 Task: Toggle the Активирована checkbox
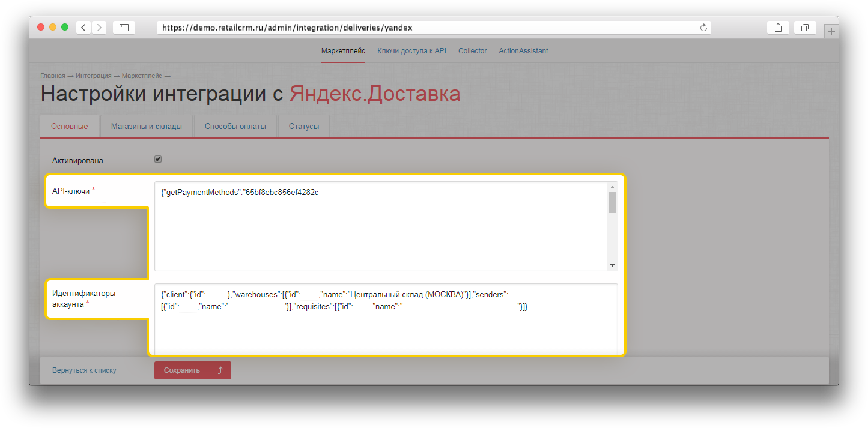[158, 160]
